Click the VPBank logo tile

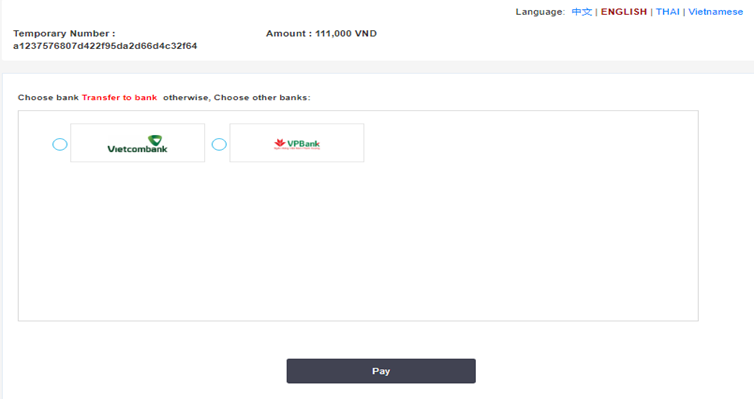297,143
